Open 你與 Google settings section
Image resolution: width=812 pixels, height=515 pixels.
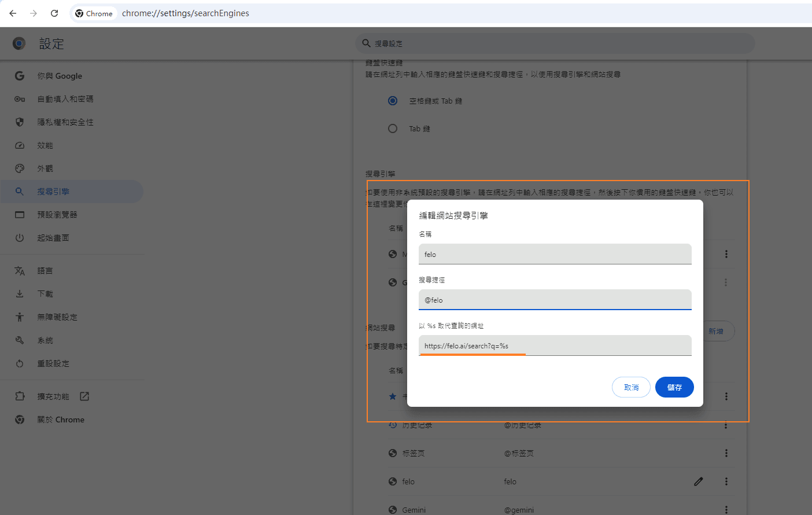(x=72, y=76)
